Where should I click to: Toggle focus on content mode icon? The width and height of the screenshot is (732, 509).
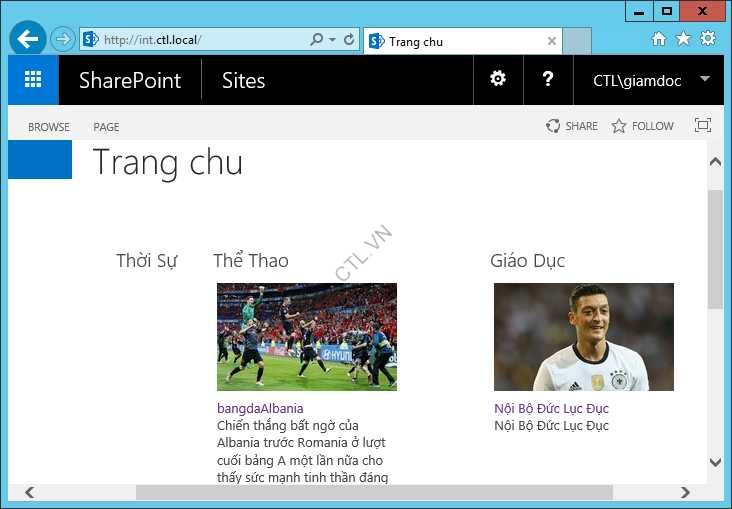(x=702, y=126)
